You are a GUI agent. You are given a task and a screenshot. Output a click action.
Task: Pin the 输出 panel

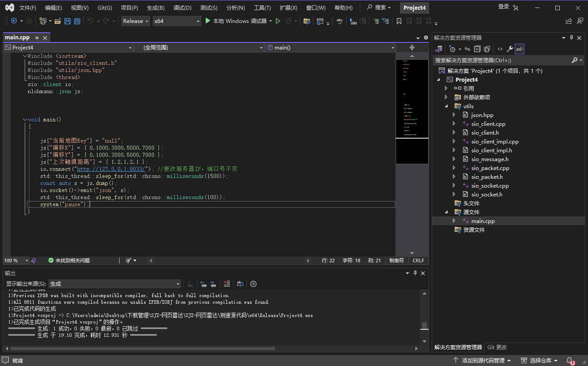[415, 273]
